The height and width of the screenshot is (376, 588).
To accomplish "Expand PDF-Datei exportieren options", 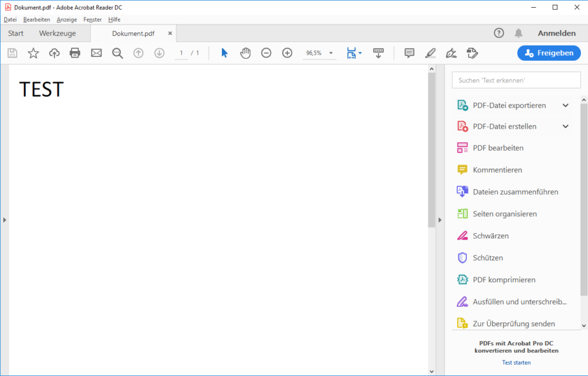I will pos(565,105).
